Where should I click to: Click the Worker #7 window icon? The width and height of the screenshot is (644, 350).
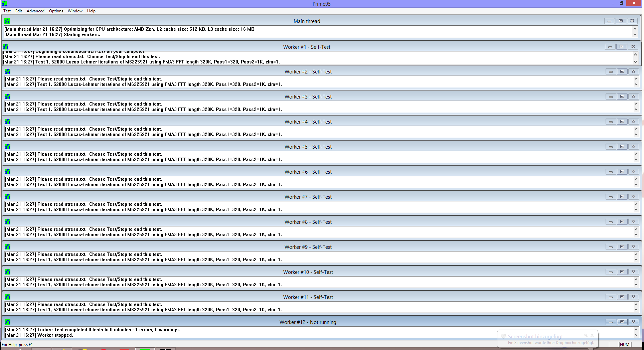(x=8, y=197)
